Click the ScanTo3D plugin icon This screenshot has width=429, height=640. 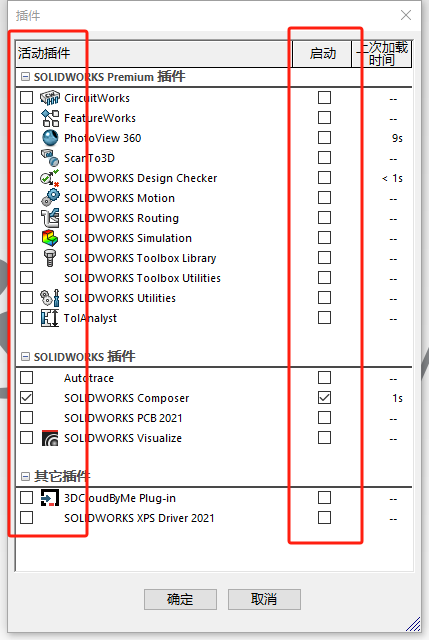point(50,158)
